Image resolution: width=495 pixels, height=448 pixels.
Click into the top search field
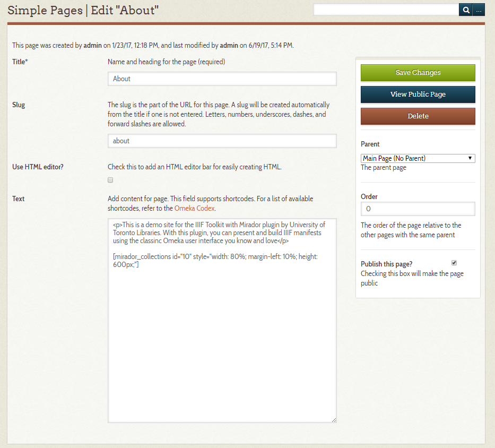(386, 10)
